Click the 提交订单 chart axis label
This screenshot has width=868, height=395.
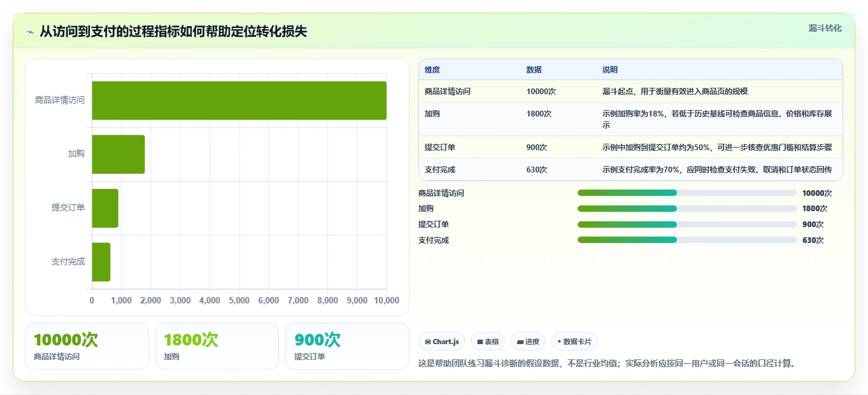click(x=68, y=208)
